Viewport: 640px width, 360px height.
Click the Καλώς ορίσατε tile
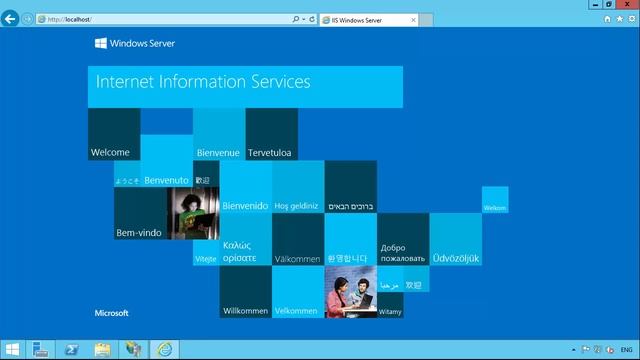(x=246, y=239)
